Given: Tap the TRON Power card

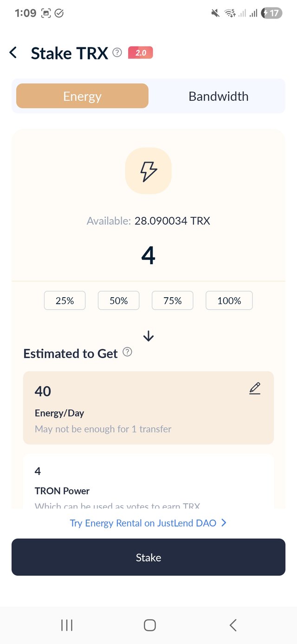Looking at the screenshot, I should [148, 483].
